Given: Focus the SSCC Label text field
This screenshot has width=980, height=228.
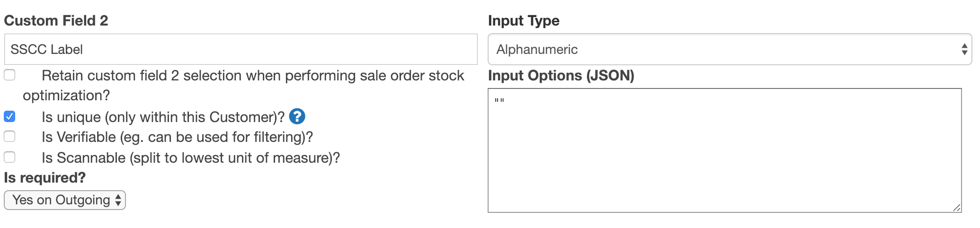Looking at the screenshot, I should [x=241, y=49].
